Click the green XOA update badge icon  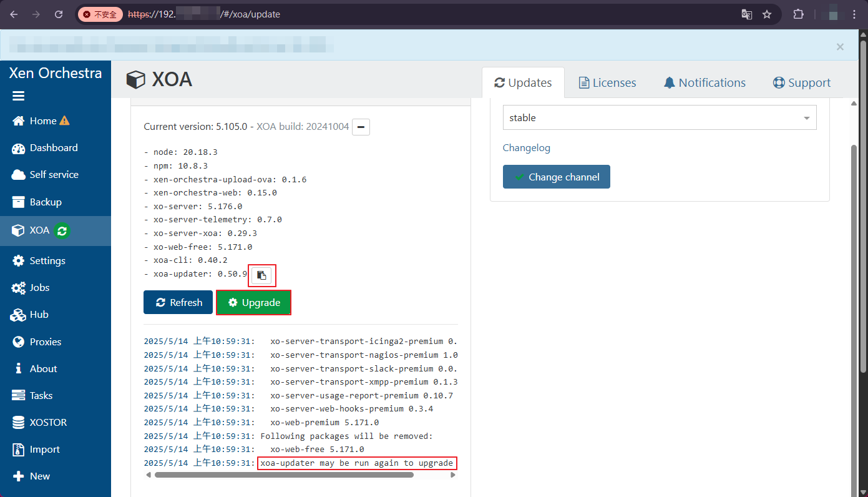tap(62, 231)
